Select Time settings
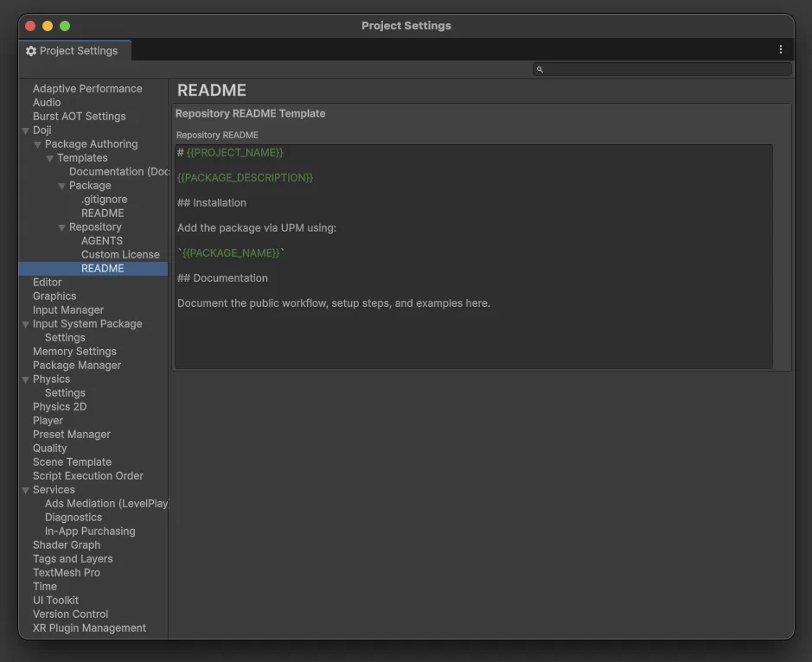This screenshot has width=812, height=662. (x=45, y=587)
